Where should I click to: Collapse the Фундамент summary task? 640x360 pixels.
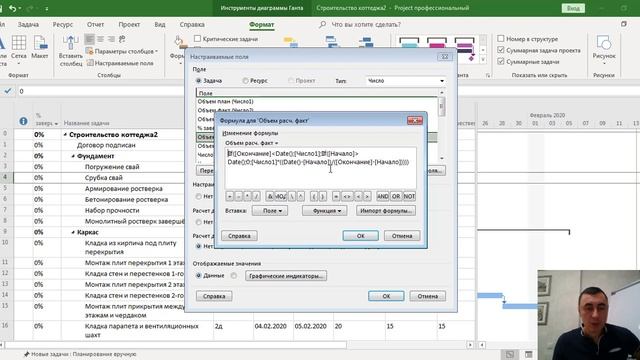point(73,156)
